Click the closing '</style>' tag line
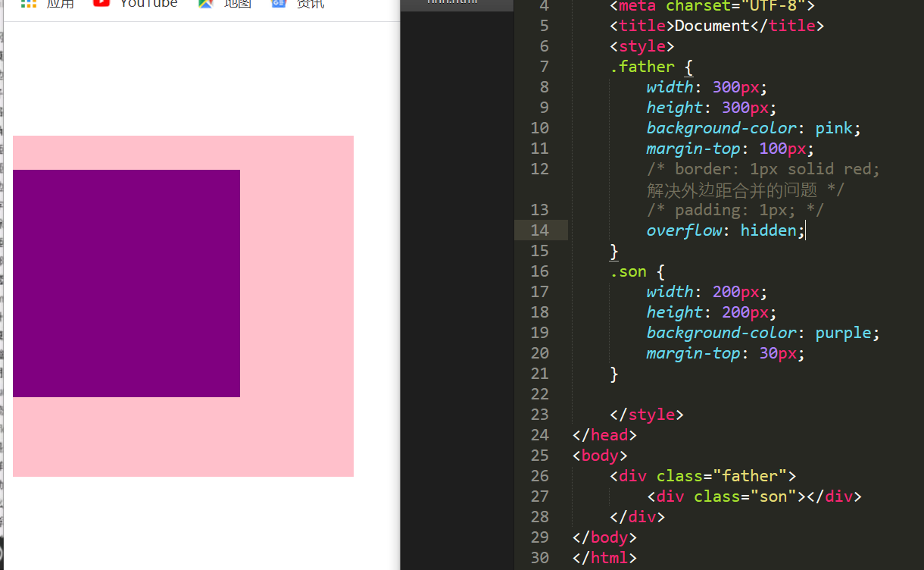The image size is (924, 570). (x=647, y=414)
